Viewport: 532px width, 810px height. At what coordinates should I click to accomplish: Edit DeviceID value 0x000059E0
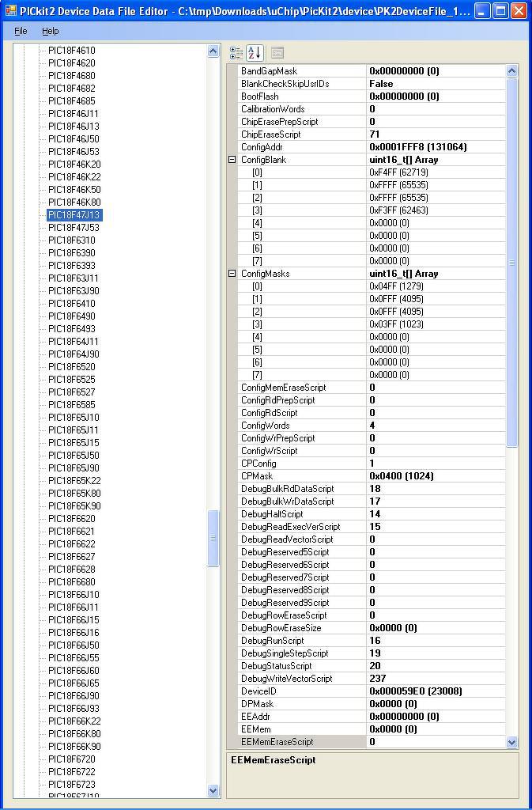436,691
